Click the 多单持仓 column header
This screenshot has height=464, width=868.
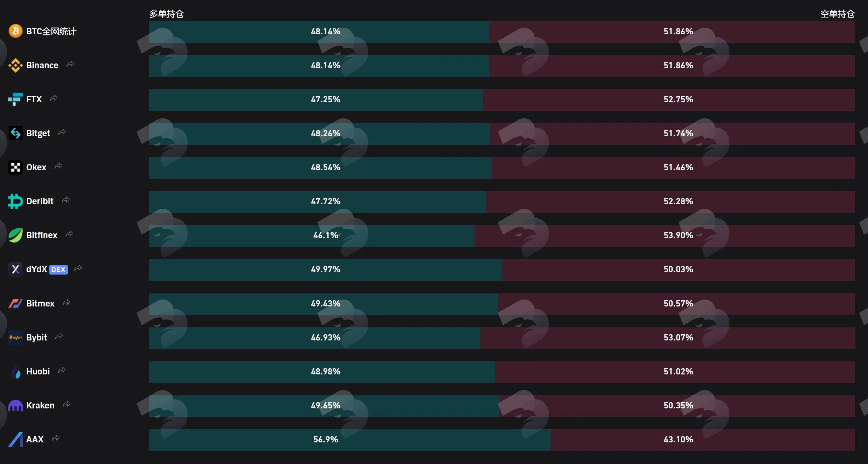(167, 14)
